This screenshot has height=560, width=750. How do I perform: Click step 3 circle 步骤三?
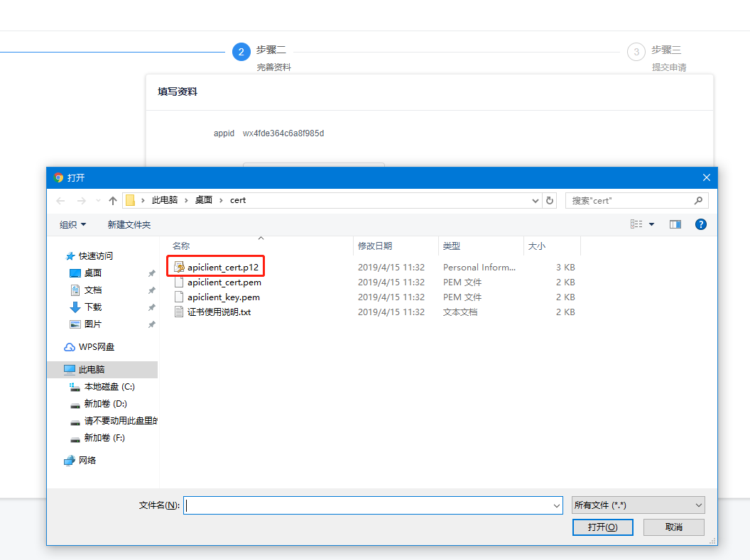[636, 52]
